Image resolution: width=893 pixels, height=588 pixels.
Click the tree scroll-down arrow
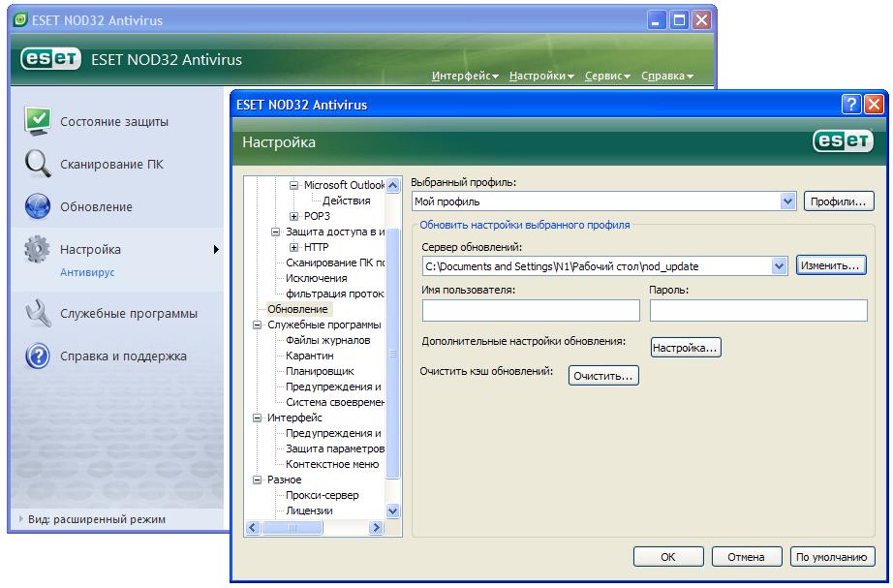[x=392, y=511]
